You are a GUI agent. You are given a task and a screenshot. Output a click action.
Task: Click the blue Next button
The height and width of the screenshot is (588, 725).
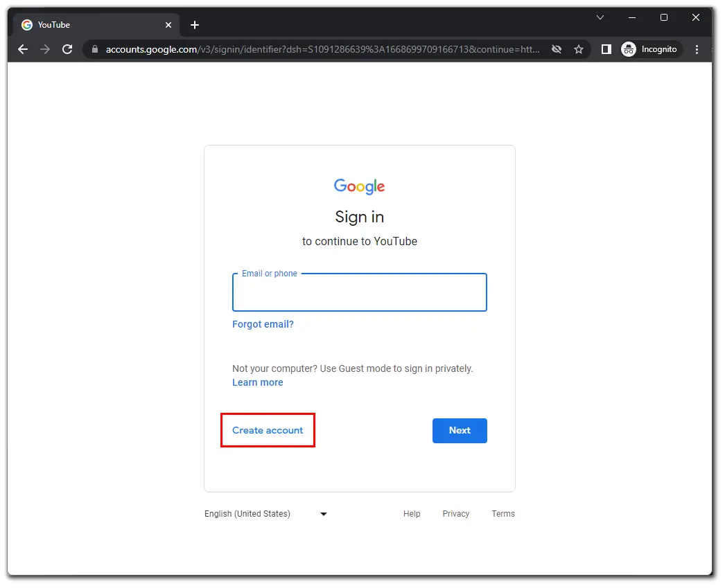coord(460,431)
